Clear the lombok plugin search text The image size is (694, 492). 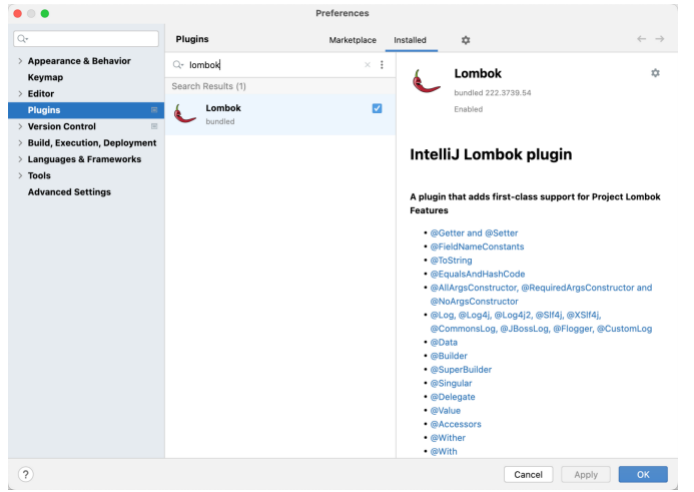(367, 65)
